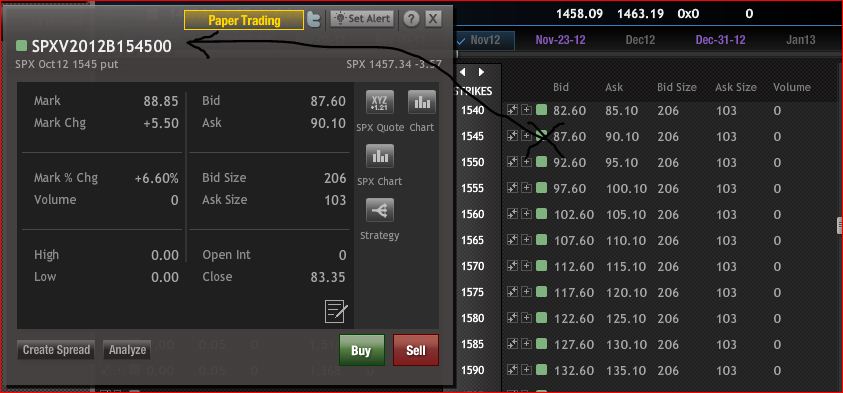The width and height of the screenshot is (843, 393).
Task: Click the Bid Size column header
Action: pyautogui.click(x=676, y=87)
